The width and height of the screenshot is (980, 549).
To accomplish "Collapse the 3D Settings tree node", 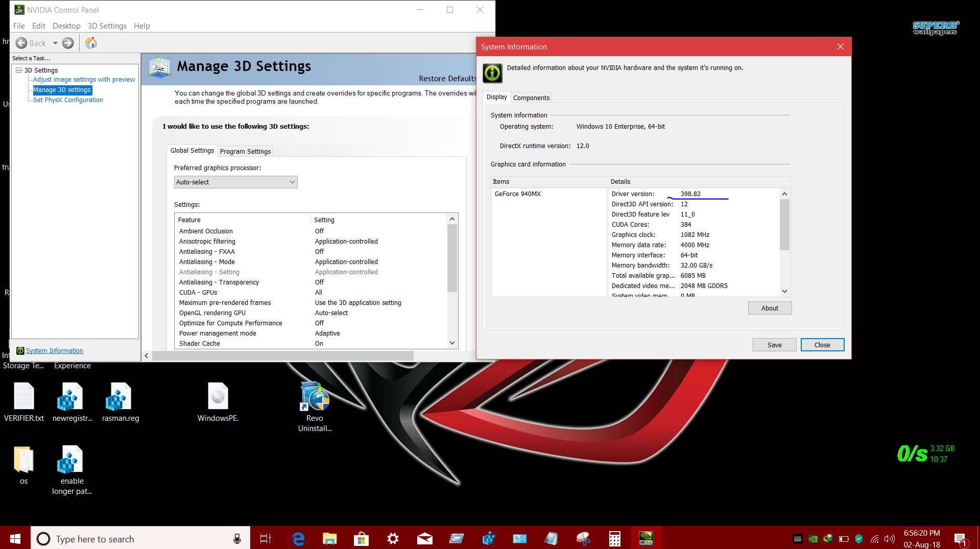I will 19,70.
